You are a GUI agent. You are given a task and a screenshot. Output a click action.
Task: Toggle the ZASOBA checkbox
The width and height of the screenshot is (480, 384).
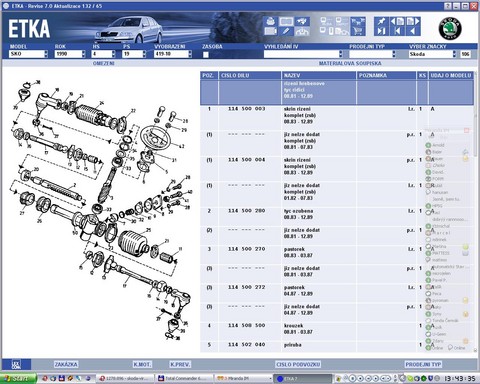pos(206,55)
